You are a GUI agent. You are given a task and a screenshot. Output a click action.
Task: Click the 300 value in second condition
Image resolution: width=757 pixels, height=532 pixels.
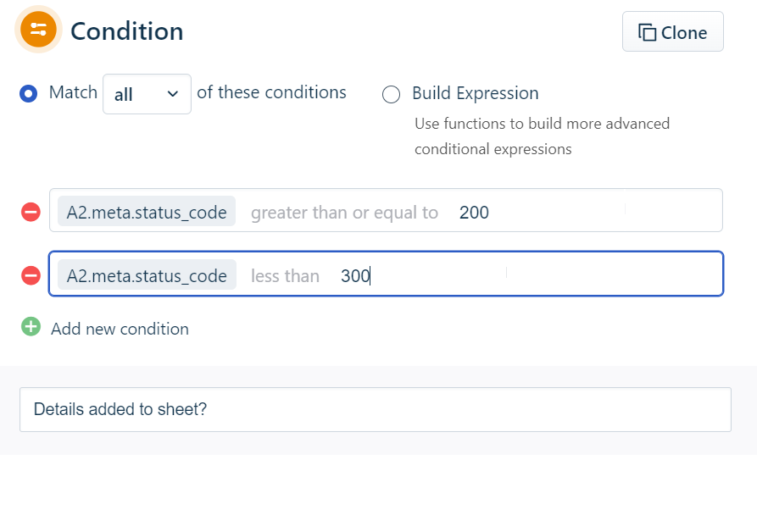[355, 276]
